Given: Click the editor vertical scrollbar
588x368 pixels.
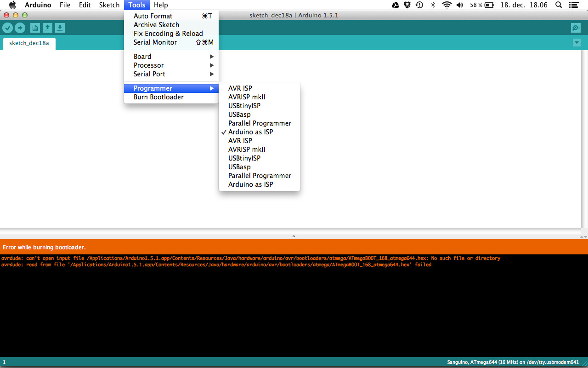Looking at the screenshot, I should 584,139.
